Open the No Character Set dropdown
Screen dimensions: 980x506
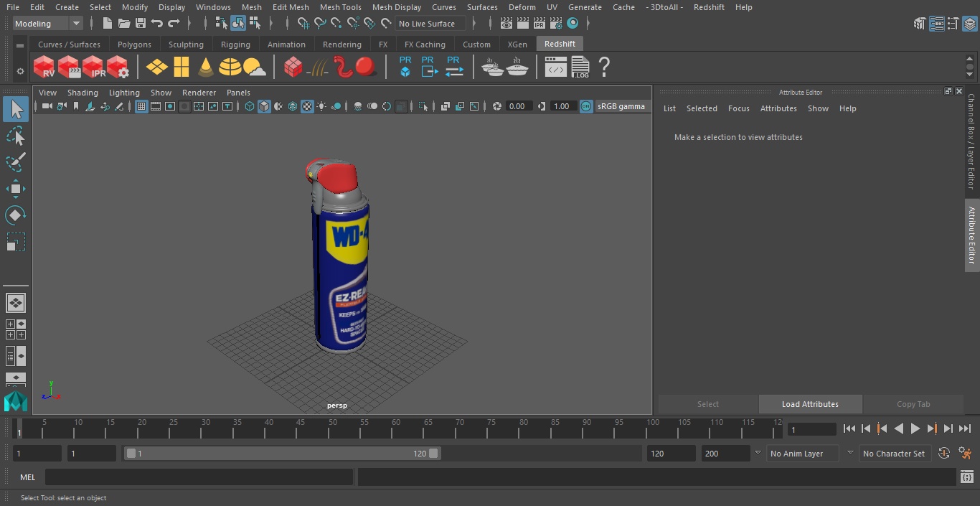click(894, 454)
